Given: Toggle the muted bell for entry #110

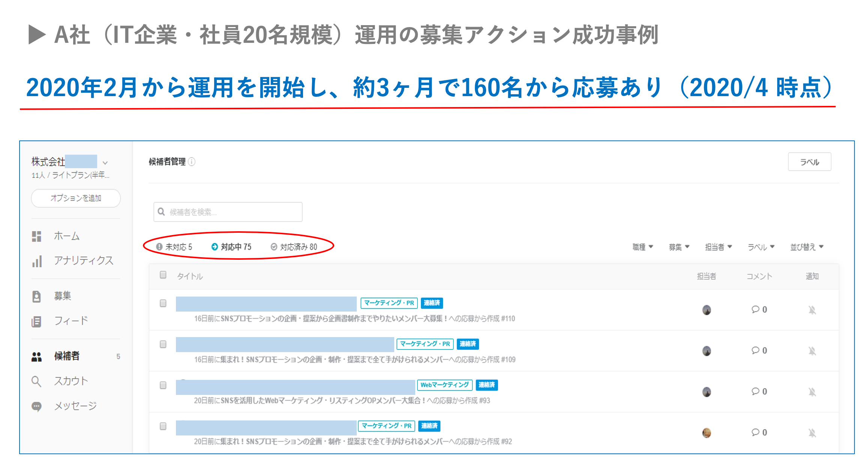Looking at the screenshot, I should click(x=812, y=310).
